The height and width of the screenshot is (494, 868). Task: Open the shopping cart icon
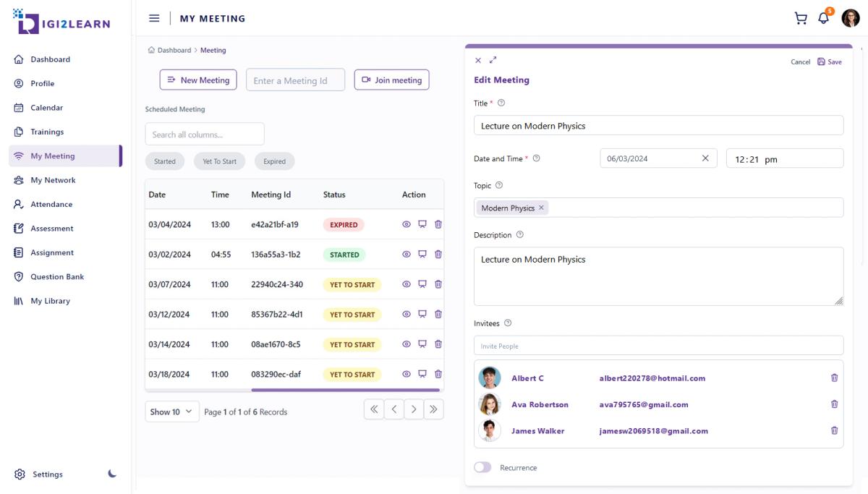tap(800, 19)
